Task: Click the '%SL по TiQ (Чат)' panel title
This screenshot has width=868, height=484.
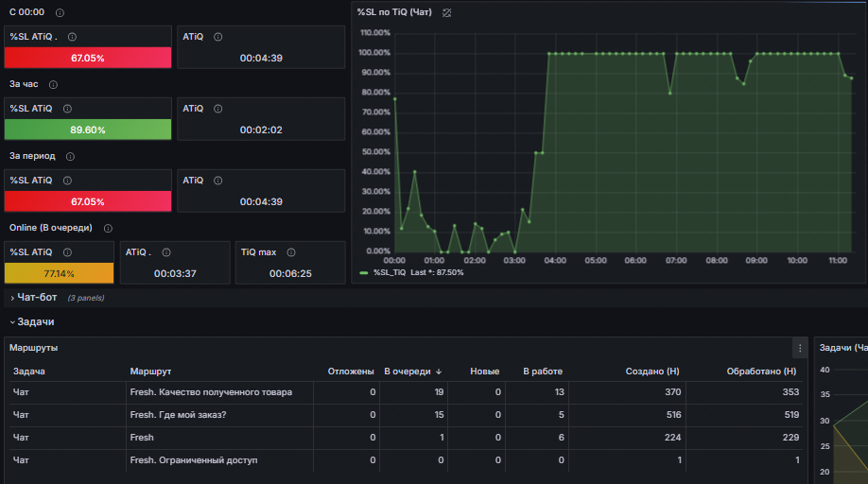Action: click(x=394, y=12)
